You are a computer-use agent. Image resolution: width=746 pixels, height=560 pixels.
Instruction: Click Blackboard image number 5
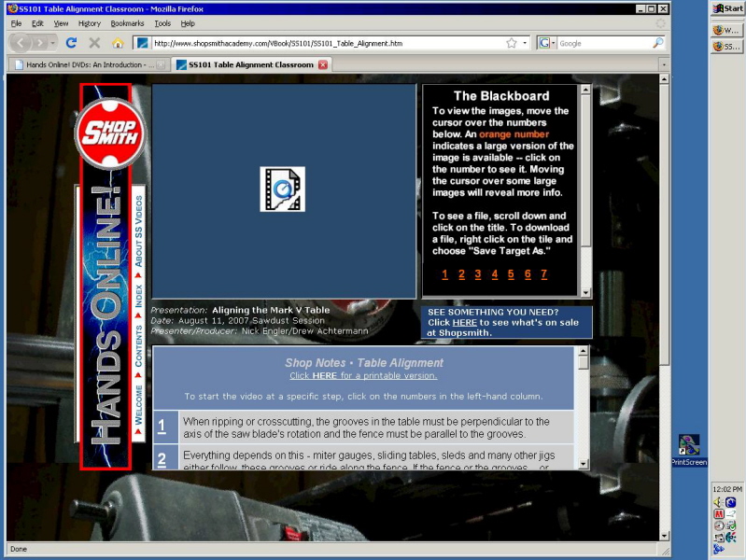coord(511,274)
